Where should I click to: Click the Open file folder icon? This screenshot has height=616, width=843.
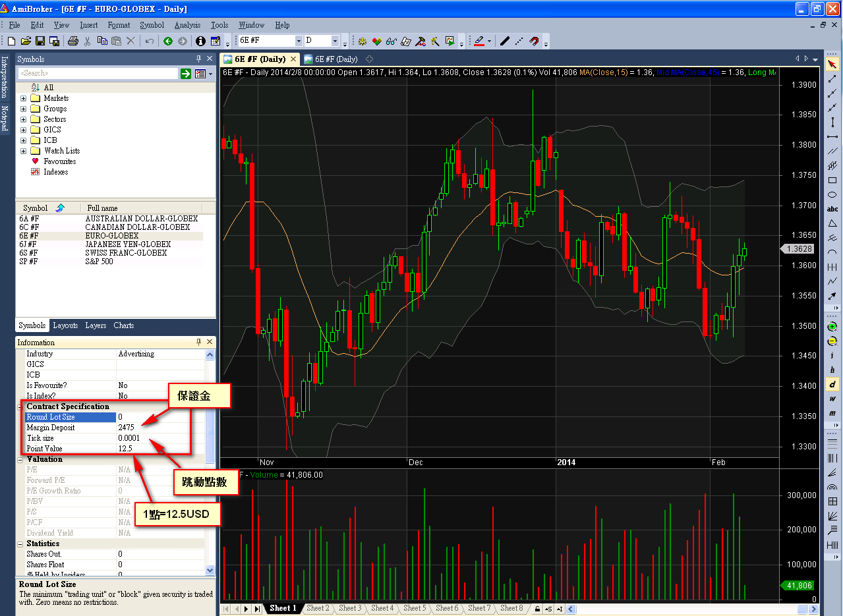point(26,41)
